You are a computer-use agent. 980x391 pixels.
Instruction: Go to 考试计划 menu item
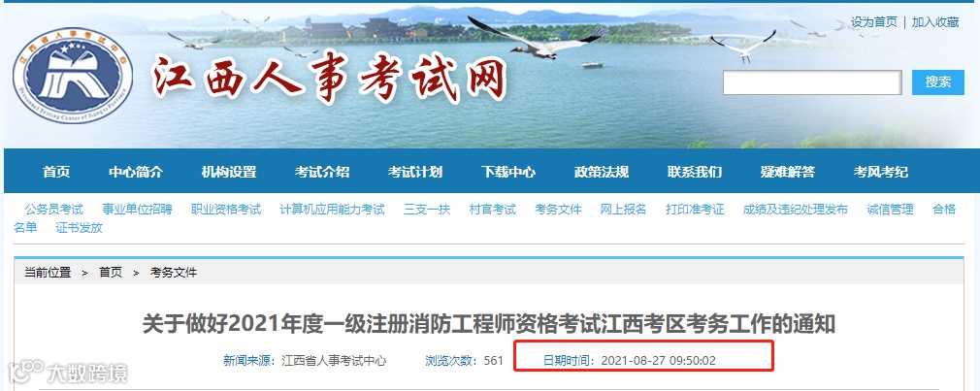415,172
